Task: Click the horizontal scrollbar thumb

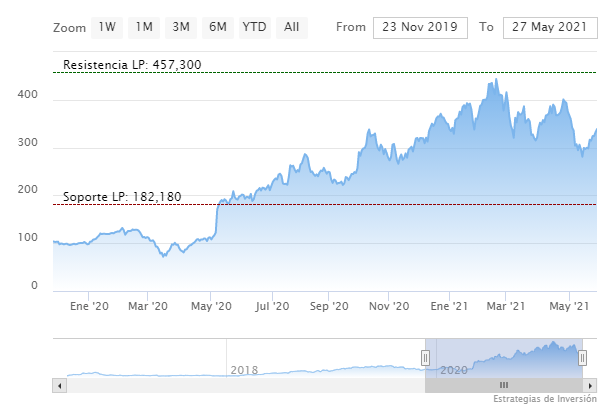Action: coord(504,385)
